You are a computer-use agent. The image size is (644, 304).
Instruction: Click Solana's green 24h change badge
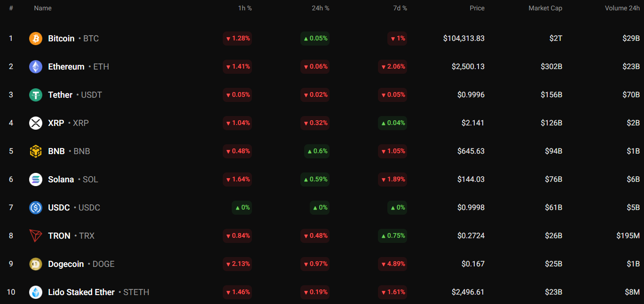coord(315,179)
